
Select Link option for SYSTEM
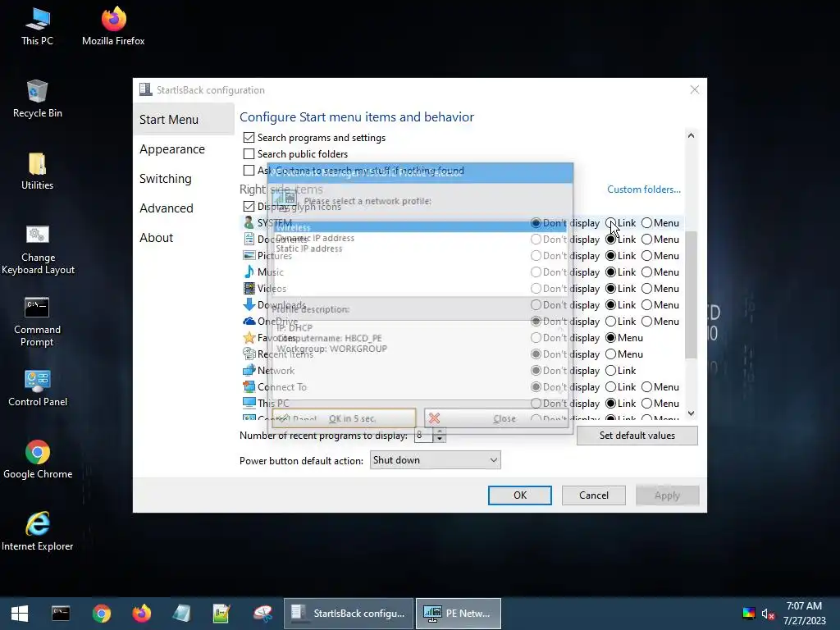(x=610, y=223)
